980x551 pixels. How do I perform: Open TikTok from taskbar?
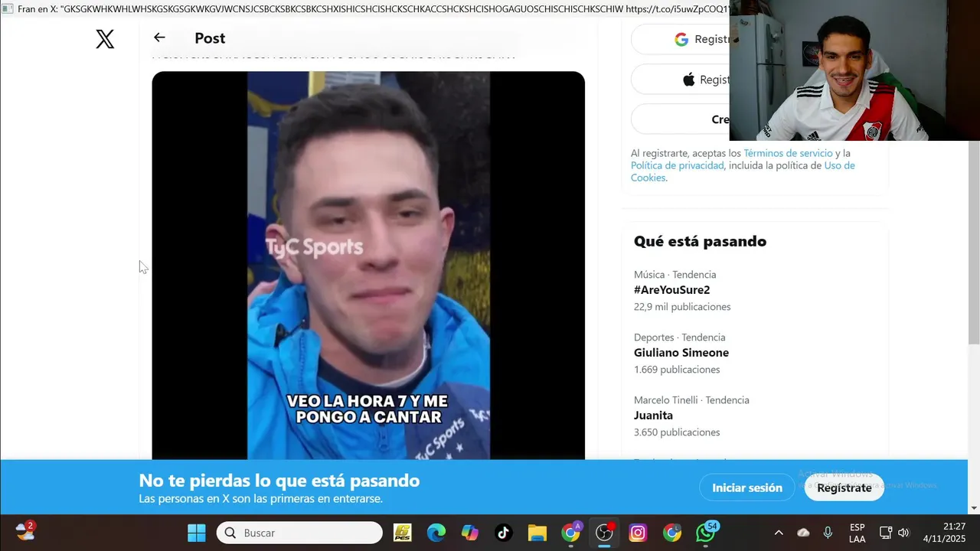(503, 533)
